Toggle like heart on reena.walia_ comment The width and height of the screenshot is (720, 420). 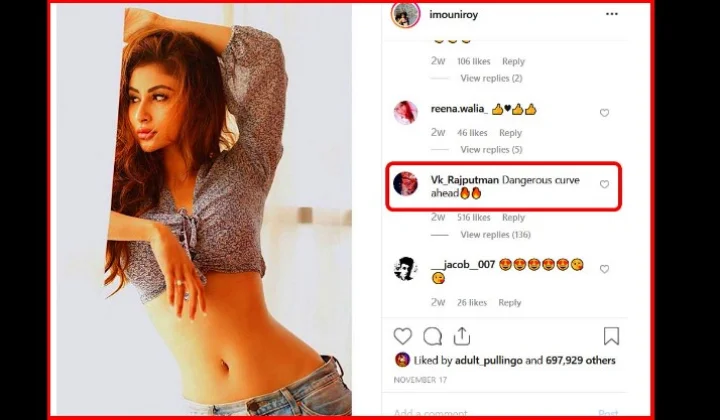coord(604,113)
